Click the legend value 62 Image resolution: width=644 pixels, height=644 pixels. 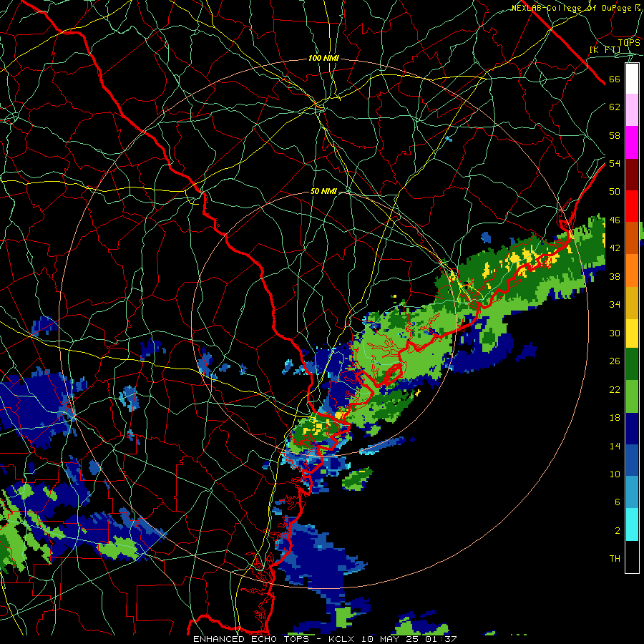(x=615, y=107)
